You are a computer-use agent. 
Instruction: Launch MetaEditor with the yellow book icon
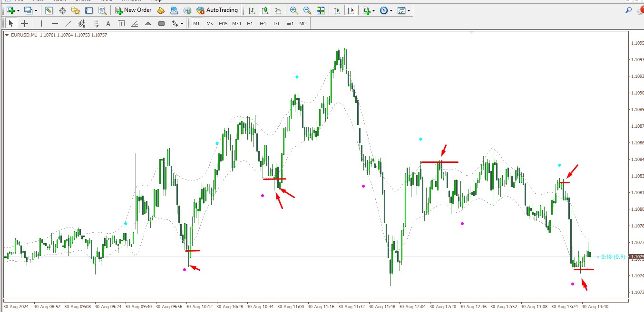coord(161,10)
